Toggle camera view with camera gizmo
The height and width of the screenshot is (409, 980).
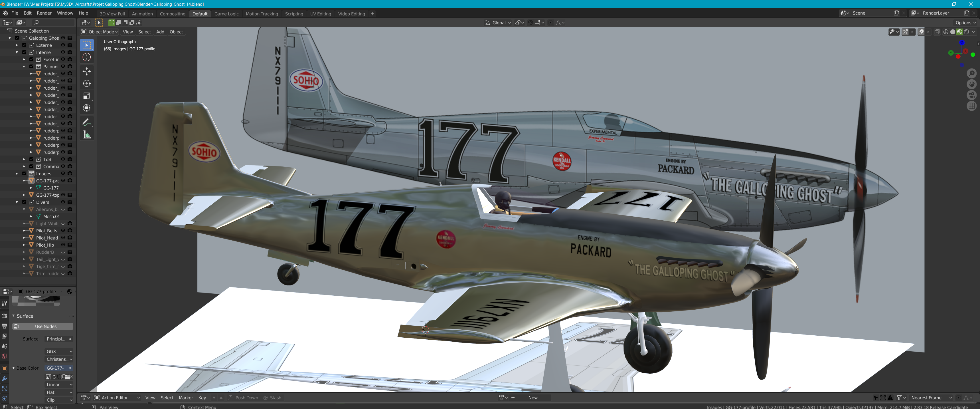[x=971, y=95]
